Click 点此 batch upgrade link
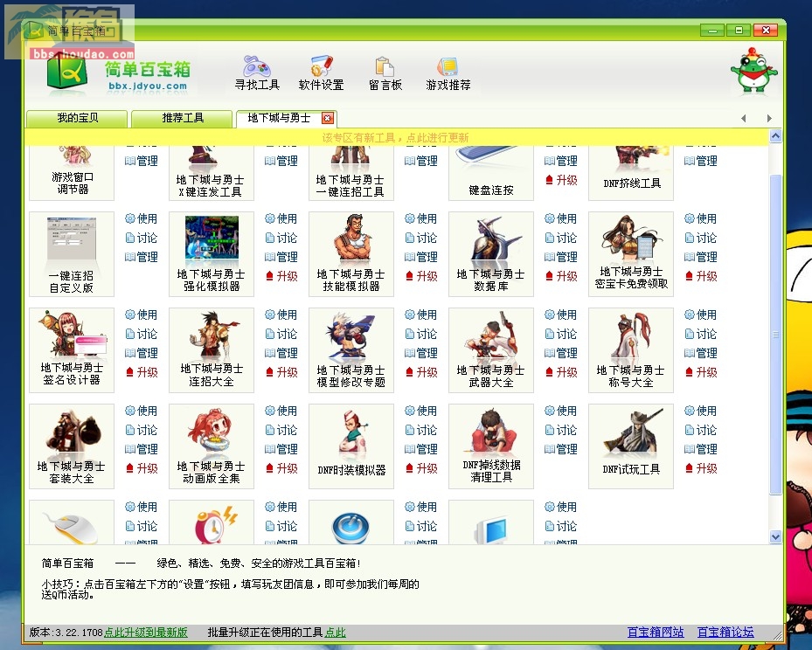This screenshot has height=650, width=812. (335, 633)
